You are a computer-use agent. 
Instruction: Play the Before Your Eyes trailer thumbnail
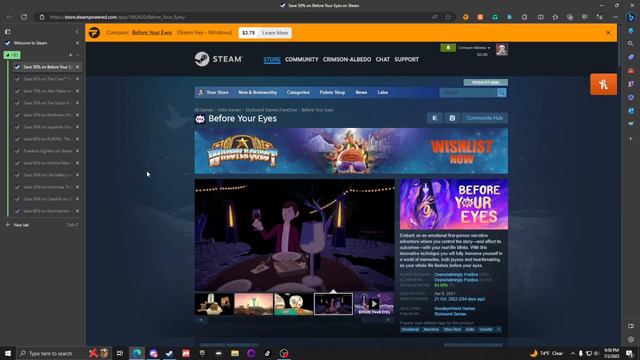click(x=374, y=304)
